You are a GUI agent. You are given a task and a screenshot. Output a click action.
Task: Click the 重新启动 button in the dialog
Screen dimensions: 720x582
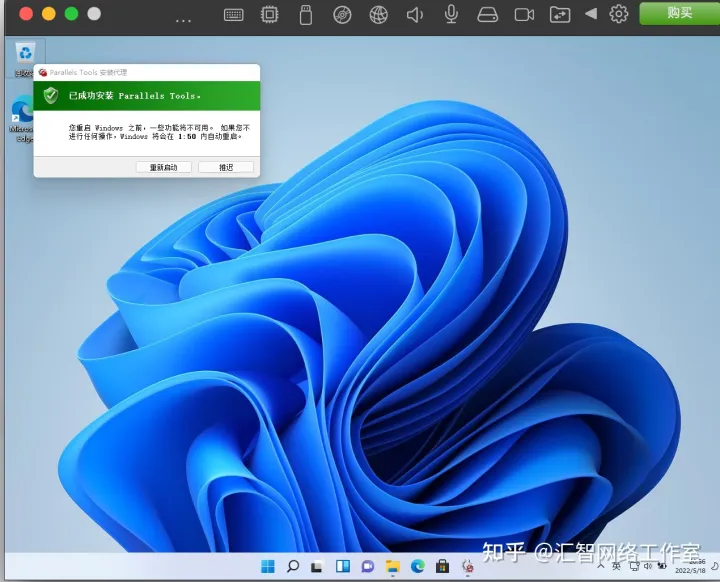tap(163, 167)
